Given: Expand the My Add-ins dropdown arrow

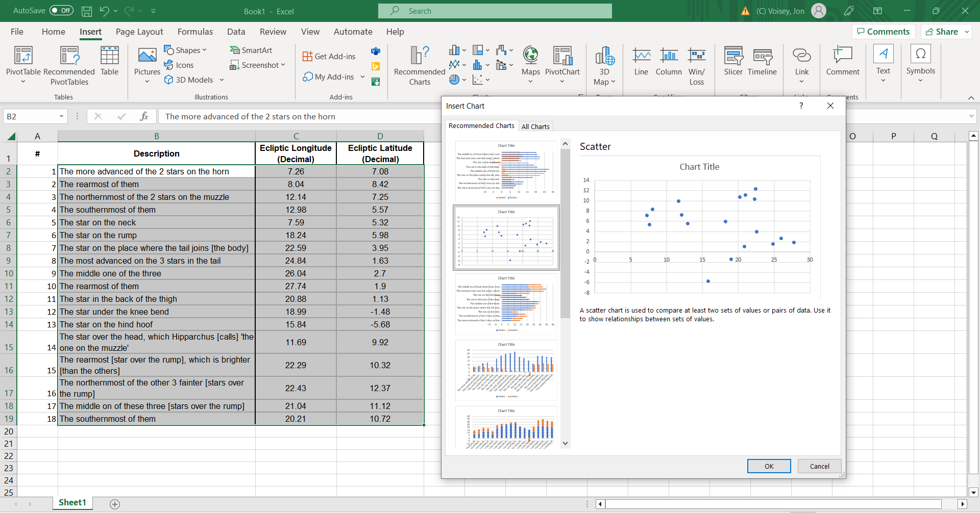Looking at the screenshot, I should 362,77.
